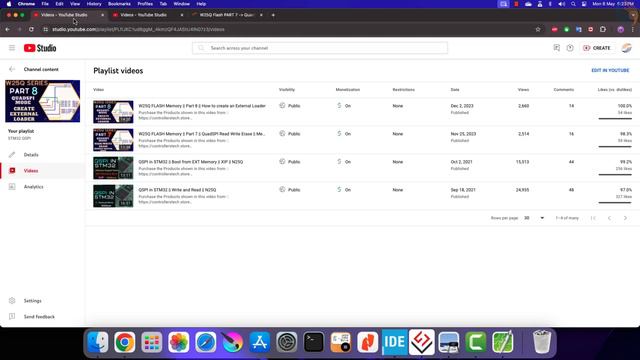This screenshot has width=640, height=360.
Task: Open Part 7 QuadSPI Read Write thumbnail
Action: (113, 140)
